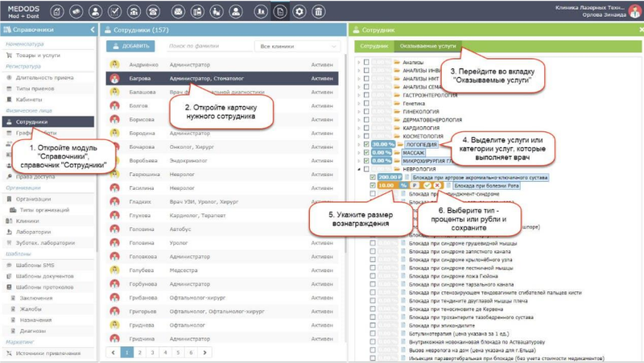Open the checklist tasks toolbar icon
Viewport: 644px width, 363px height.
pos(115,12)
